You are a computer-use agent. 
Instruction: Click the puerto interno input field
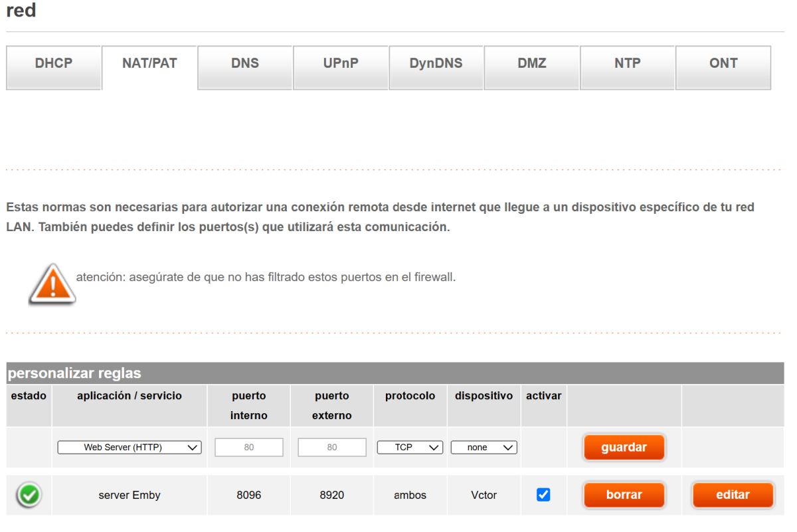pyautogui.click(x=249, y=448)
